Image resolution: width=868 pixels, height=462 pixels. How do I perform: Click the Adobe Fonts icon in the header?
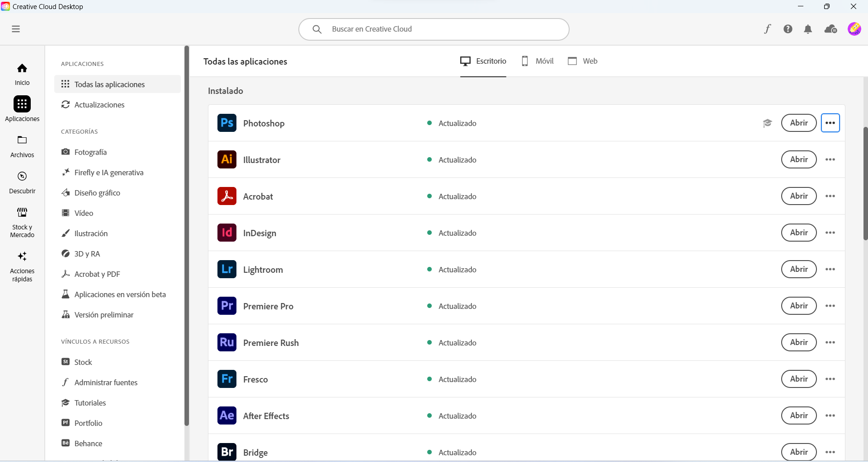pos(768,29)
